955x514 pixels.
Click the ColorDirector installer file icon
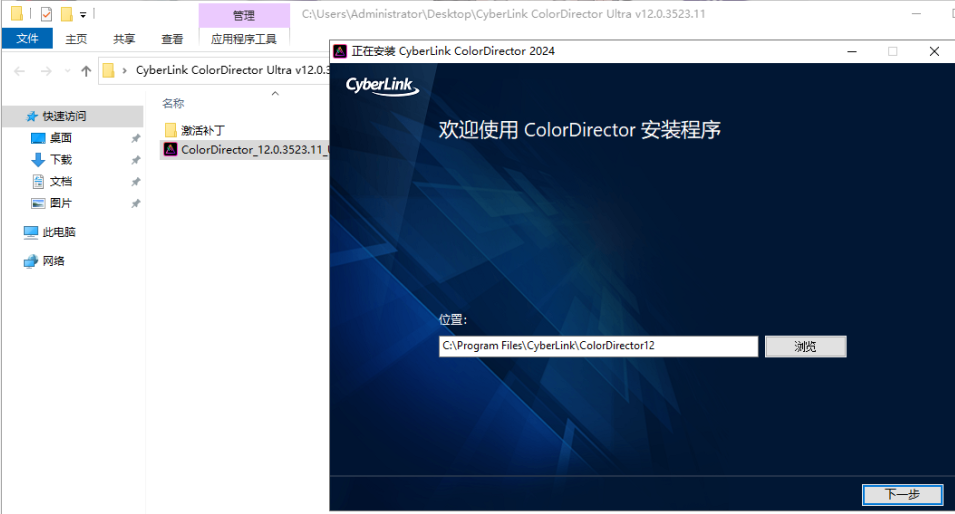(171, 149)
